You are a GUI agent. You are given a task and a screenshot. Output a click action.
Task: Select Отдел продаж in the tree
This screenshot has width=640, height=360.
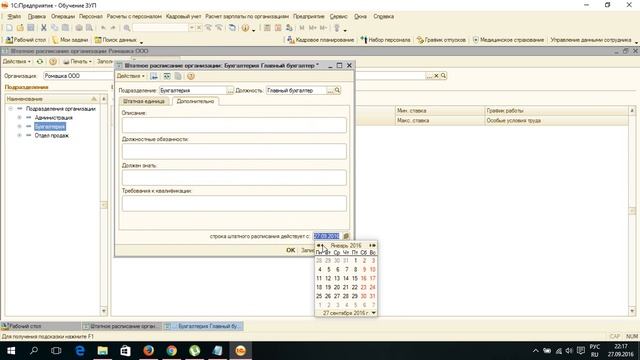click(x=51, y=136)
